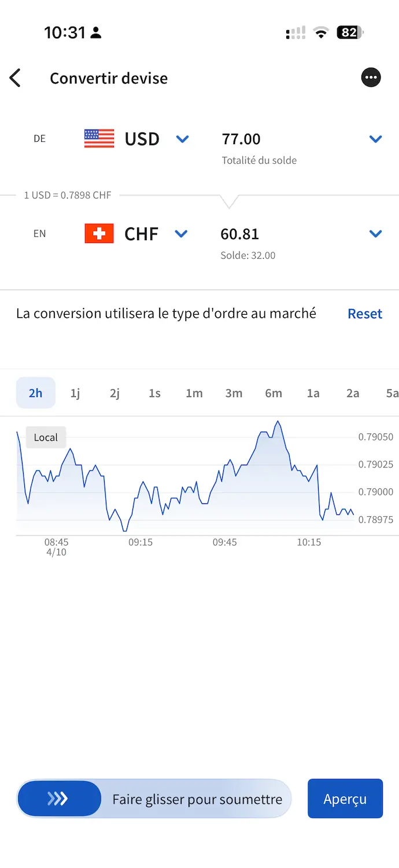The image size is (399, 868).
Task: Open the three-dot options menu
Action: (x=371, y=78)
